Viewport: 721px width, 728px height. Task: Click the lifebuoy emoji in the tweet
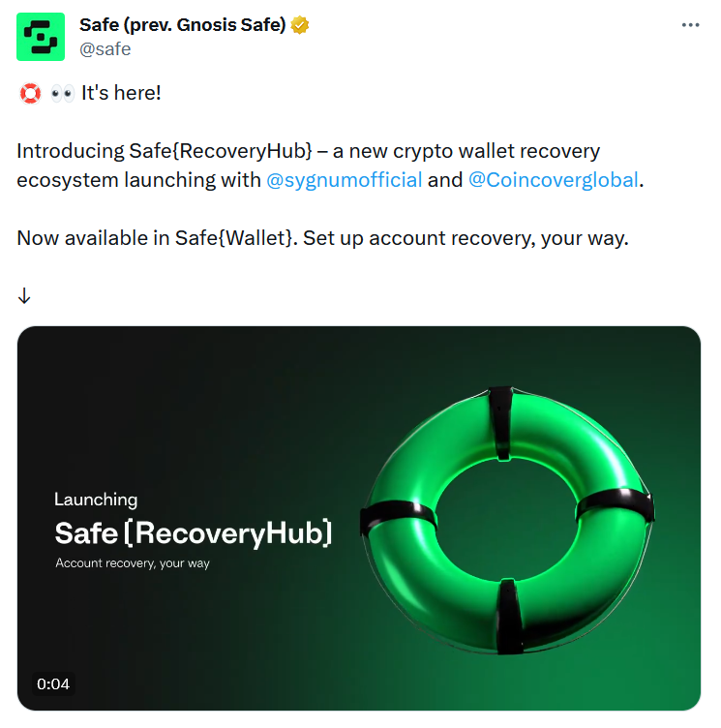[x=30, y=93]
